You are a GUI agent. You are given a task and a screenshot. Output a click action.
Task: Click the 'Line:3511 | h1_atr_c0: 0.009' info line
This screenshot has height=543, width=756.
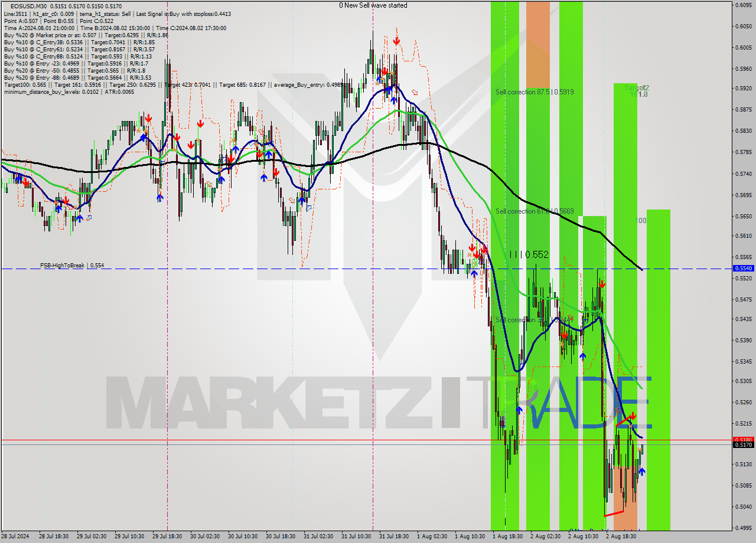tap(117, 14)
